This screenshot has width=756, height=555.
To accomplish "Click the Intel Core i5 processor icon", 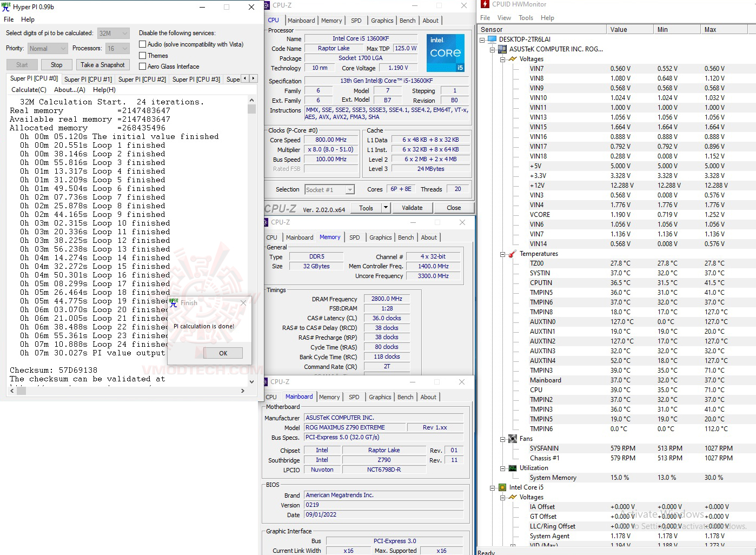I will (502, 487).
